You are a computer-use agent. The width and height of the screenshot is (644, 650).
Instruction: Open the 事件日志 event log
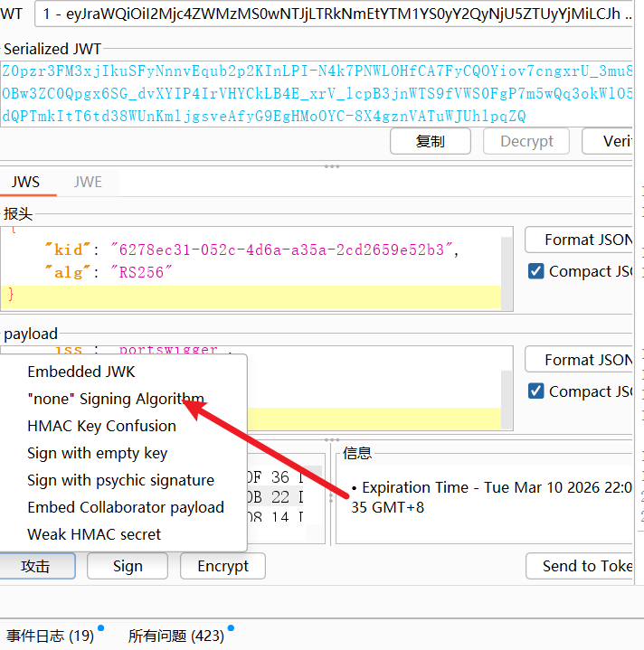click(x=50, y=636)
